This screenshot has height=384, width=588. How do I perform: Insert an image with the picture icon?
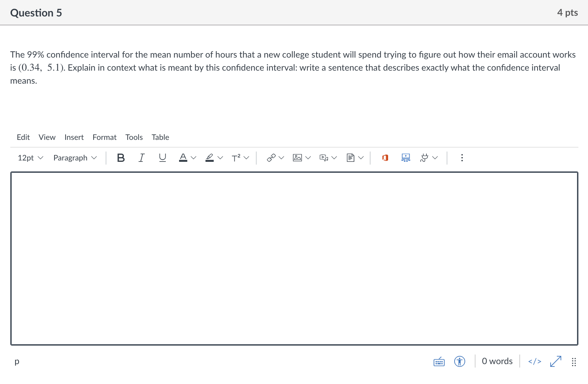click(x=297, y=158)
